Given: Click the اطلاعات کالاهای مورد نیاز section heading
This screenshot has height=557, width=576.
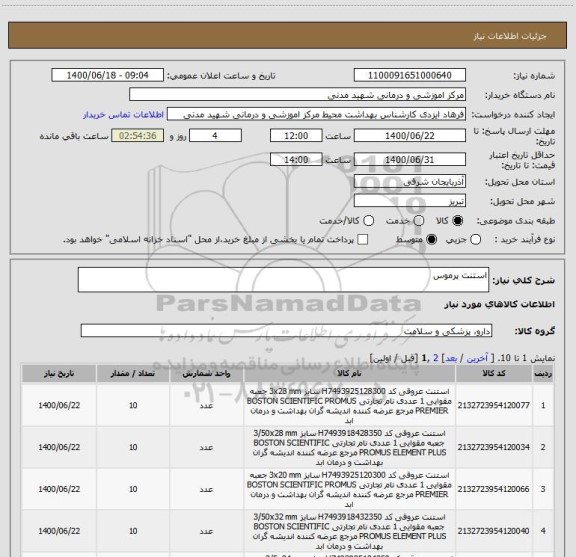Looking at the screenshot, I should click(500, 304).
